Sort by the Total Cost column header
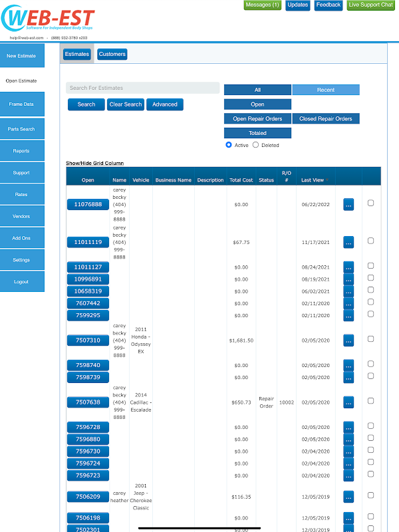The image size is (399, 532). [x=241, y=180]
